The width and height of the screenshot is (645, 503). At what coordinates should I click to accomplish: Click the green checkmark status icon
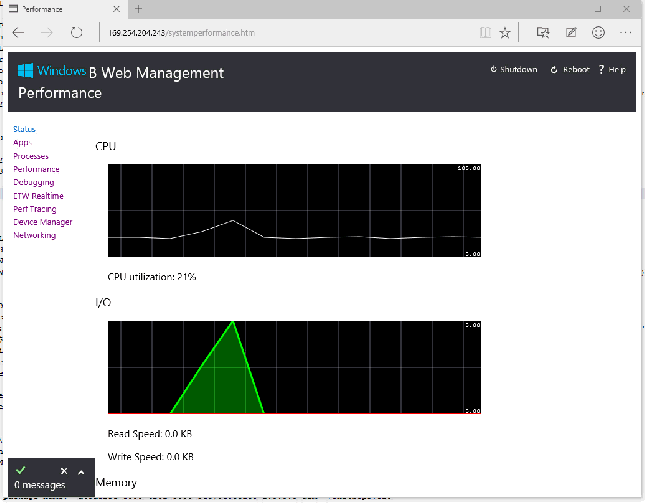click(x=21, y=470)
